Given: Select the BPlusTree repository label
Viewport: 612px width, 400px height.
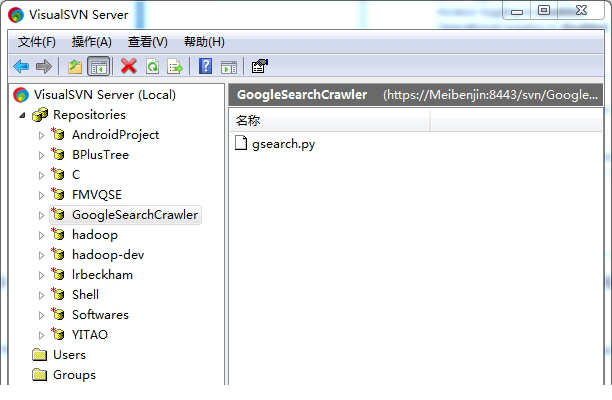Looking at the screenshot, I should [100, 155].
